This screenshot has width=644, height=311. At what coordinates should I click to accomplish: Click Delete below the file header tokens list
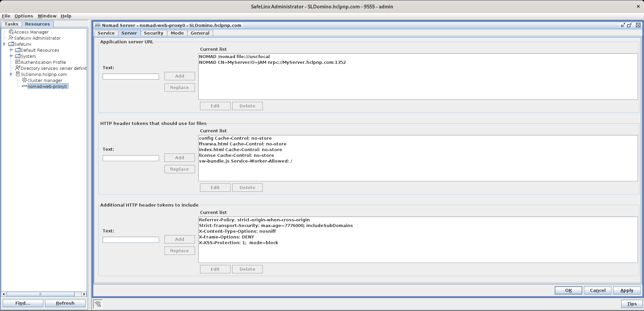(x=247, y=187)
